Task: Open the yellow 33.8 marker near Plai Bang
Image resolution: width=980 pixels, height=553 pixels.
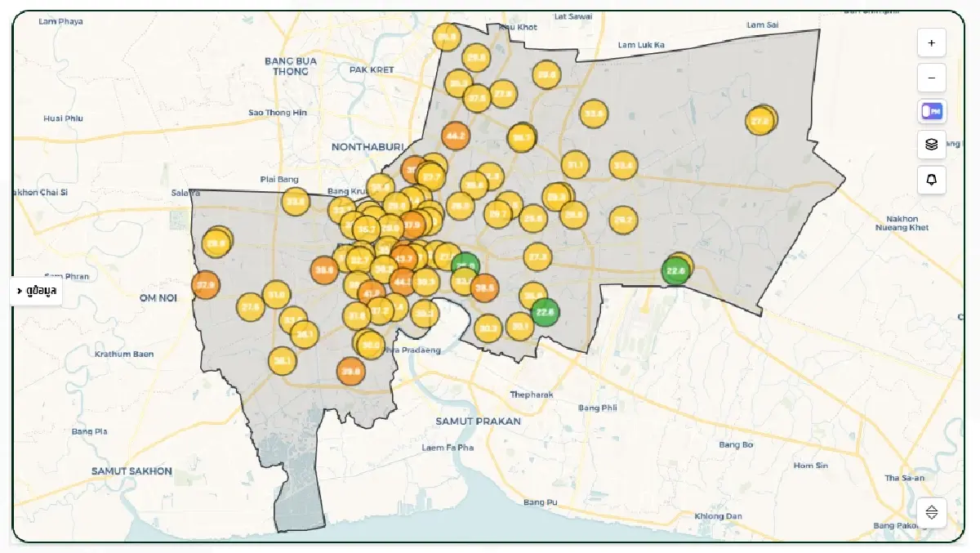Action: pyautogui.click(x=295, y=201)
